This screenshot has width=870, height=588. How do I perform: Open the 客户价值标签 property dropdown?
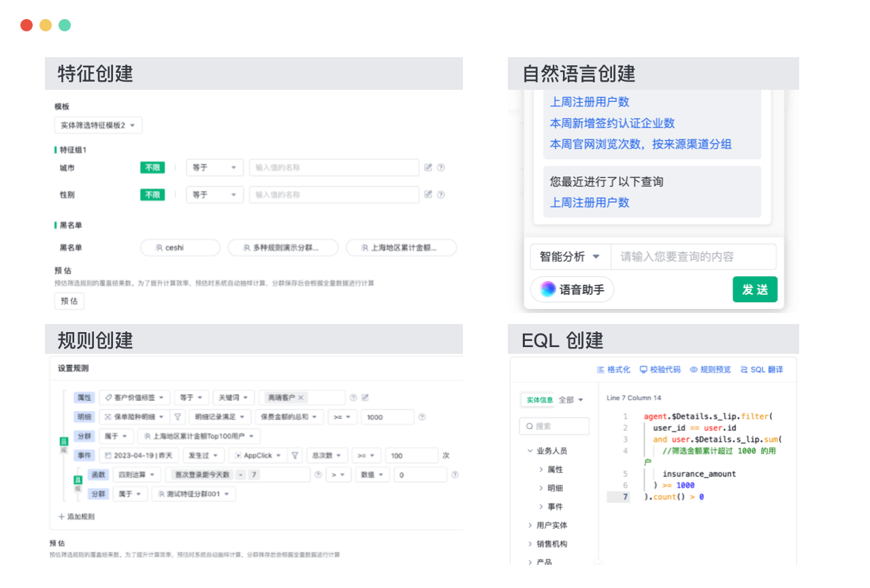tap(135, 397)
